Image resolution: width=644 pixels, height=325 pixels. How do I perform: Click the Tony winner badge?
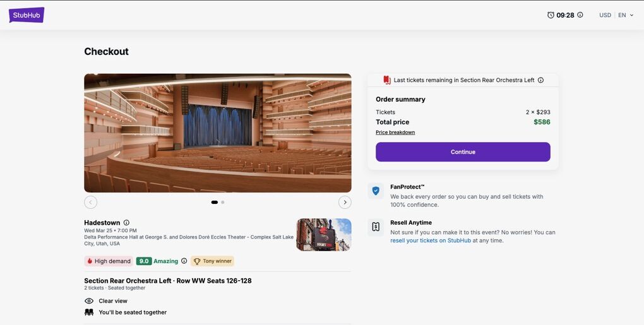pyautogui.click(x=212, y=261)
